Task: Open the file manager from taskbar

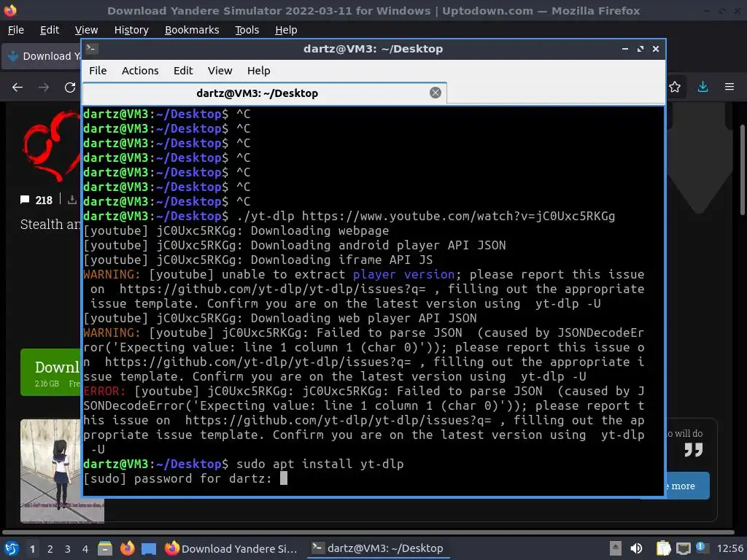Action: [105, 548]
